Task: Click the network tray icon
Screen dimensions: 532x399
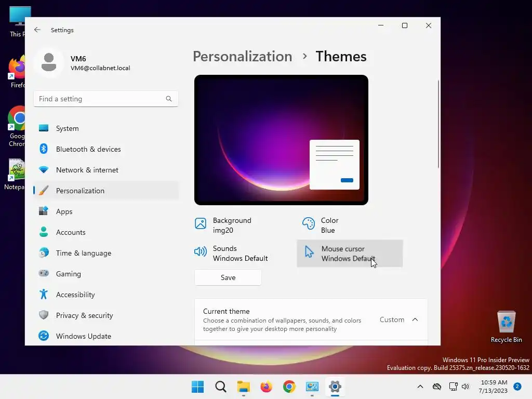Action: point(453,387)
